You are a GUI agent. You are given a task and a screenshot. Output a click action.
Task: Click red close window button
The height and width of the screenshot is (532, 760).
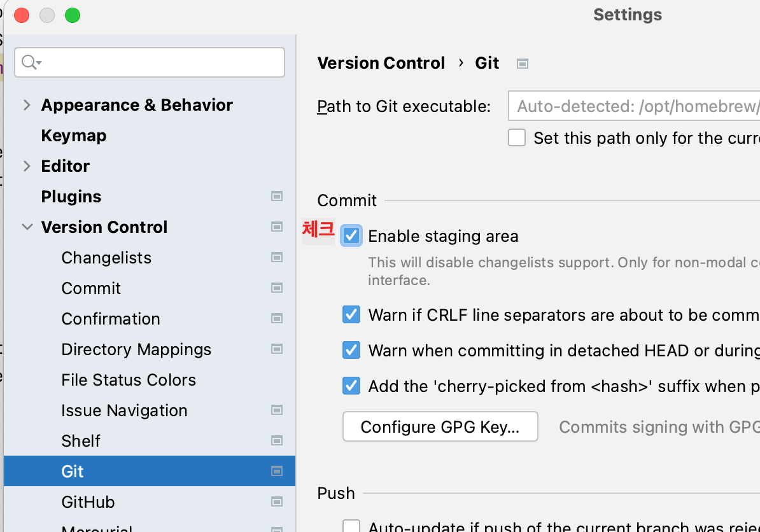[22, 15]
